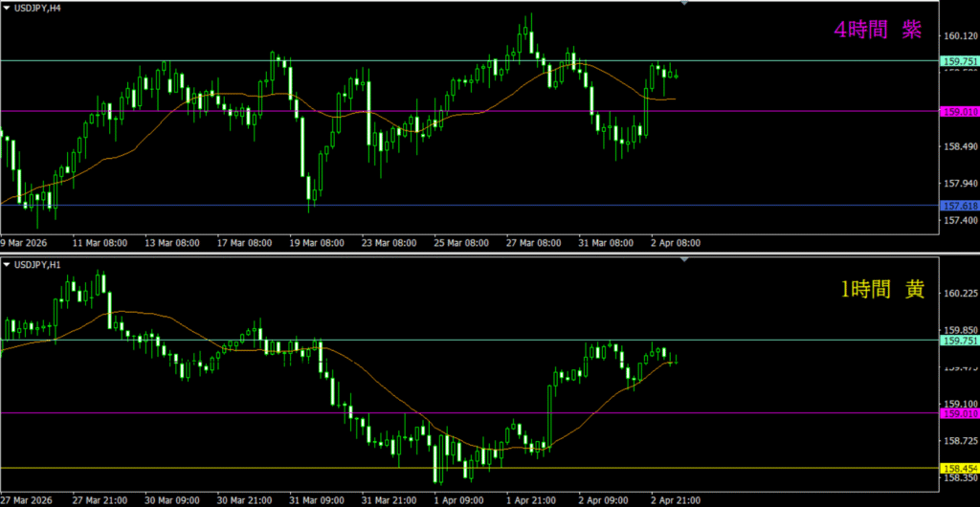Click the 157.400 price scale label
The width and height of the screenshot is (980, 507).
(x=960, y=221)
